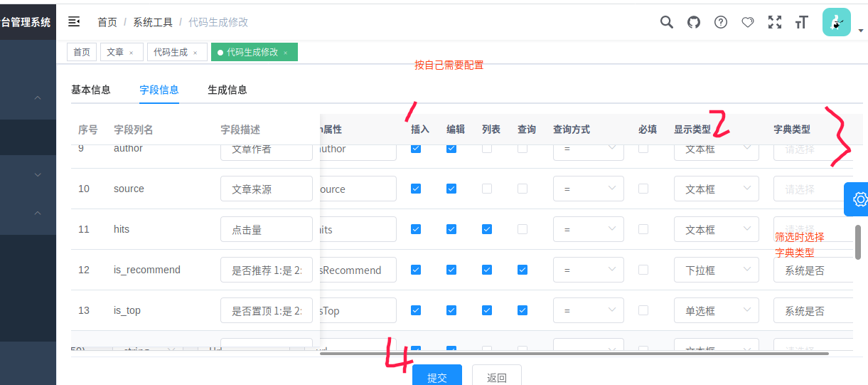Click the 返回 button

click(497, 375)
